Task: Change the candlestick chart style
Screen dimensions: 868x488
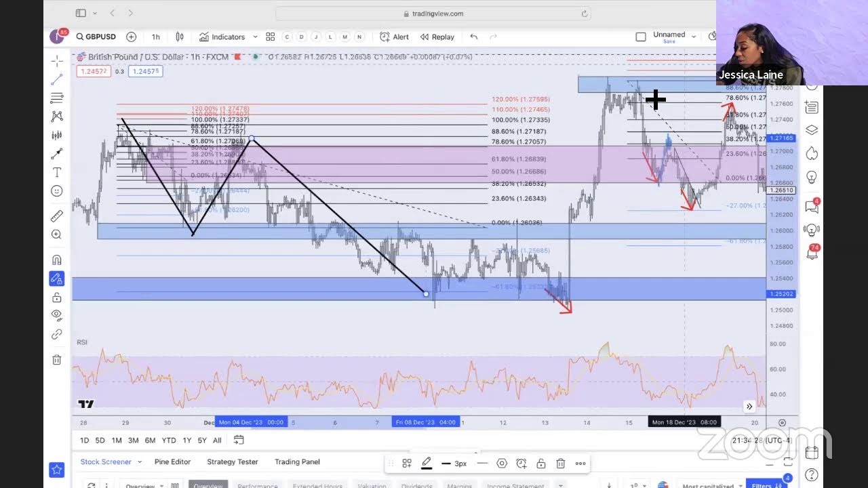Action: pyautogui.click(x=180, y=37)
